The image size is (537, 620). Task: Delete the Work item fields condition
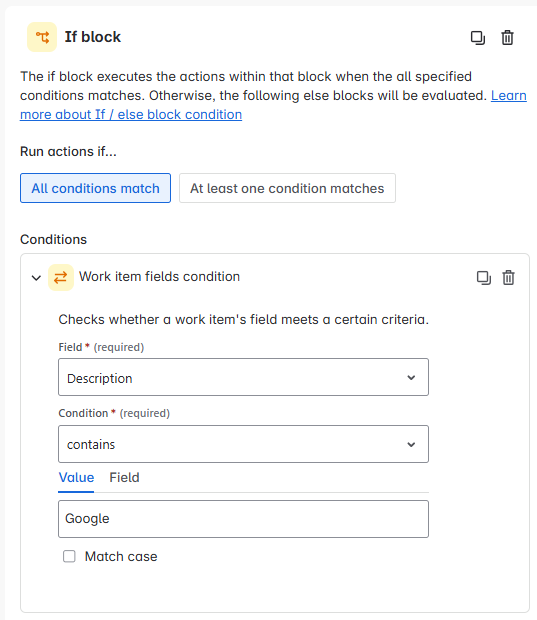[x=509, y=278]
